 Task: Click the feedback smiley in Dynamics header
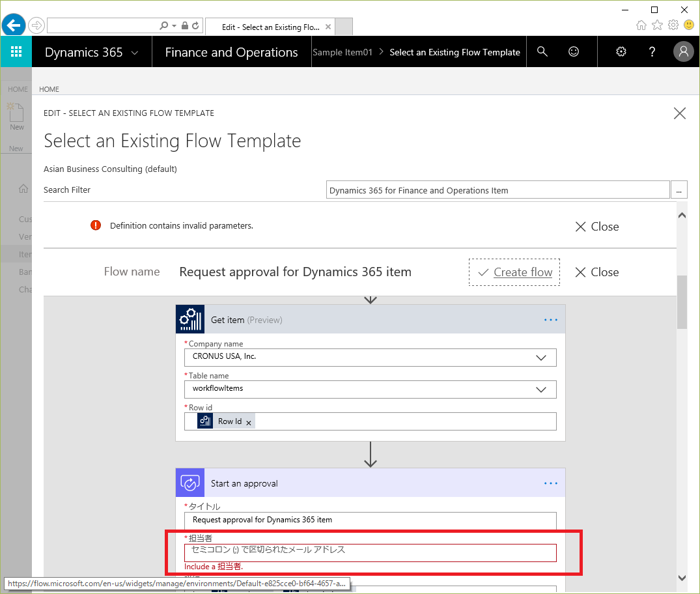coord(574,52)
